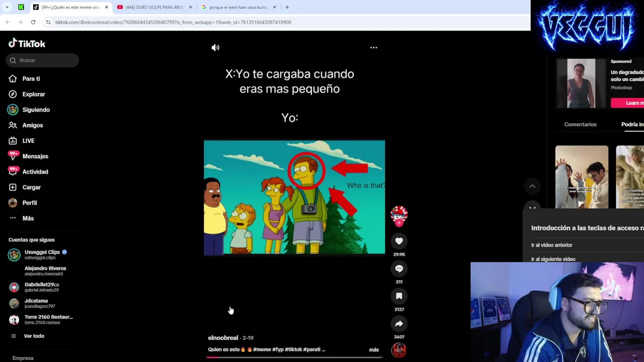644x362 pixels.
Task: Click the Empresa footer link
Action: click(23, 358)
